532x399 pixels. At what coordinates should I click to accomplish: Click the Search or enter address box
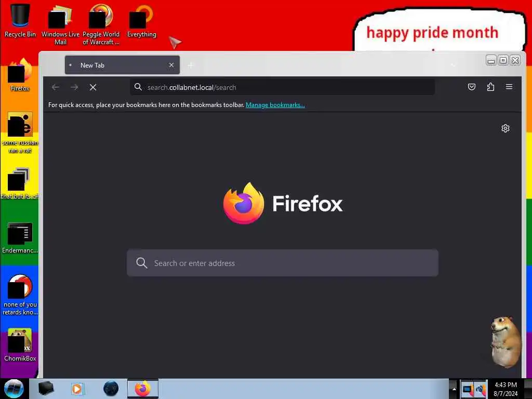282,263
